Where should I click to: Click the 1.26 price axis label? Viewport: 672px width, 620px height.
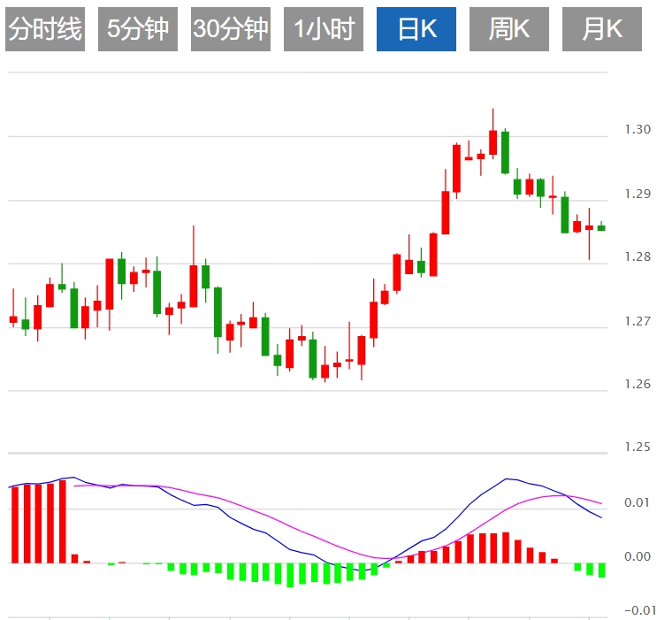coord(638,384)
